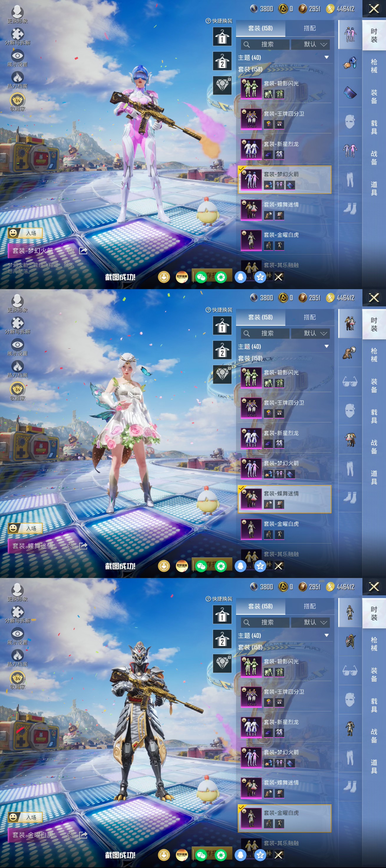Open 分解与拆解 puzzle icon in top panel
The image size is (386, 868).
pyautogui.click(x=17, y=36)
